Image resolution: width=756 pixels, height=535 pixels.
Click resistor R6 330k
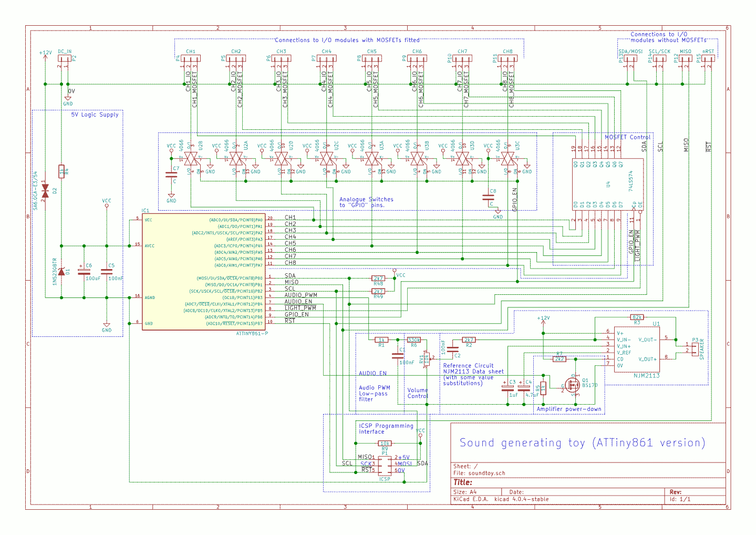[x=414, y=340]
